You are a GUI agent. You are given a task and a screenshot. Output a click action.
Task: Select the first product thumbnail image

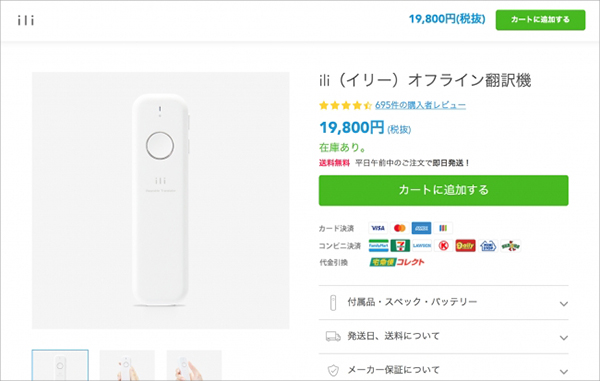(60, 365)
